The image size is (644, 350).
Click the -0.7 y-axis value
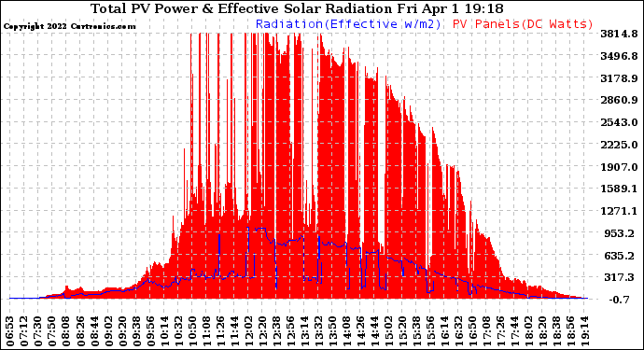coord(619,300)
